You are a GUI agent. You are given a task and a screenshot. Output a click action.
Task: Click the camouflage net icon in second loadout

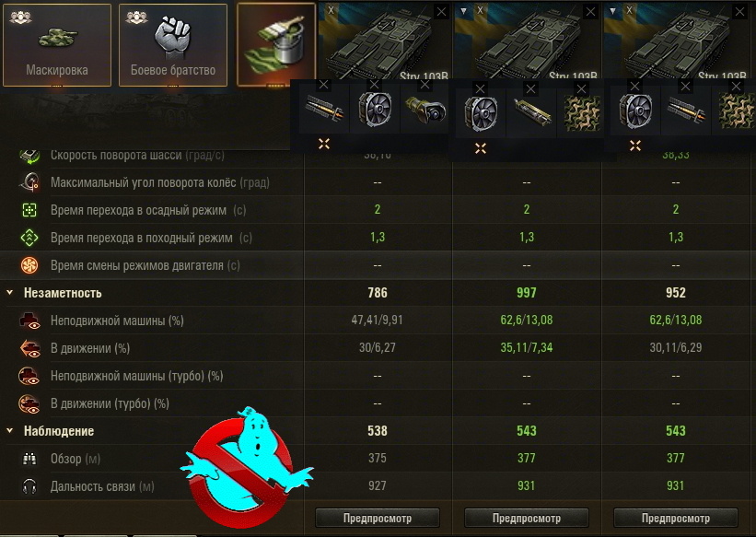click(582, 113)
